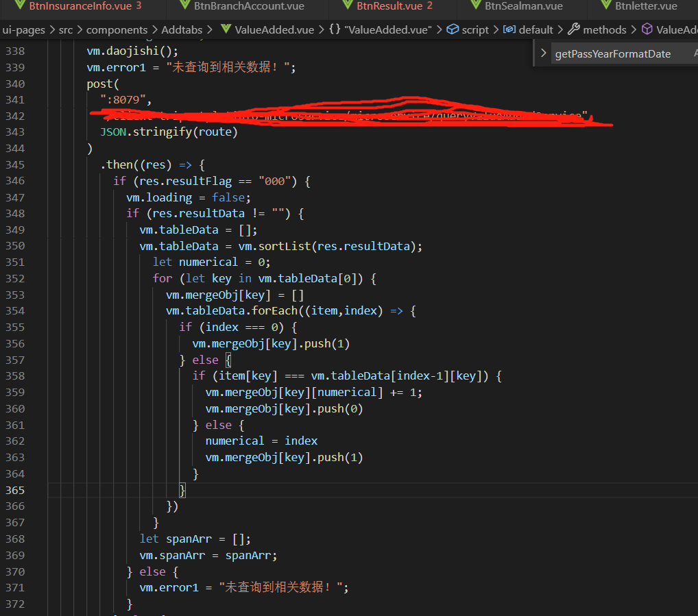Click let spanArr declaration
This screenshot has width=698, height=616.
click(x=195, y=539)
